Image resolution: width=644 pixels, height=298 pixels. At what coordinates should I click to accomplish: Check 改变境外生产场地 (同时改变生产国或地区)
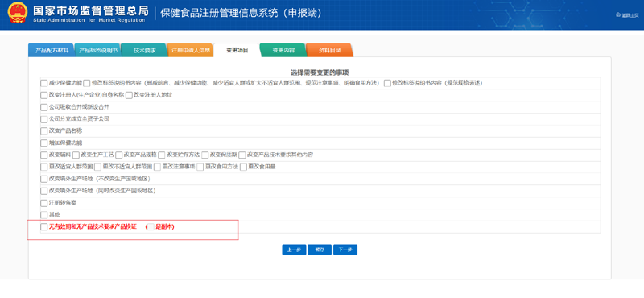click(44, 191)
